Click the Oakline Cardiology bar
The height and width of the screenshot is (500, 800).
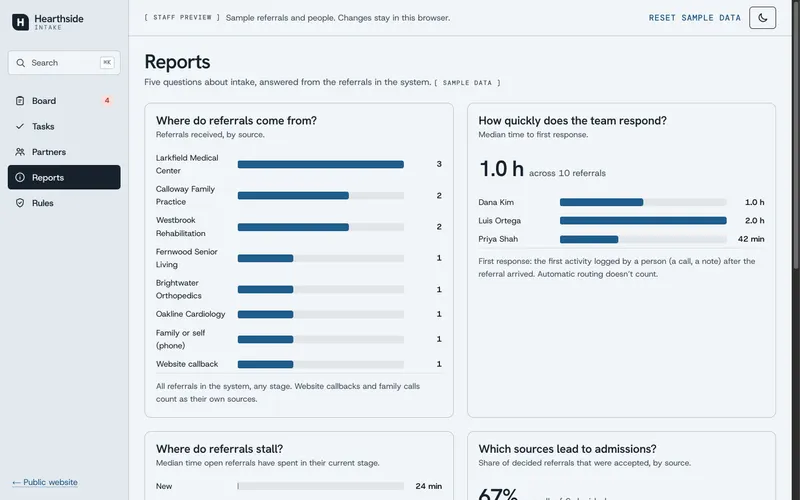[320, 314]
